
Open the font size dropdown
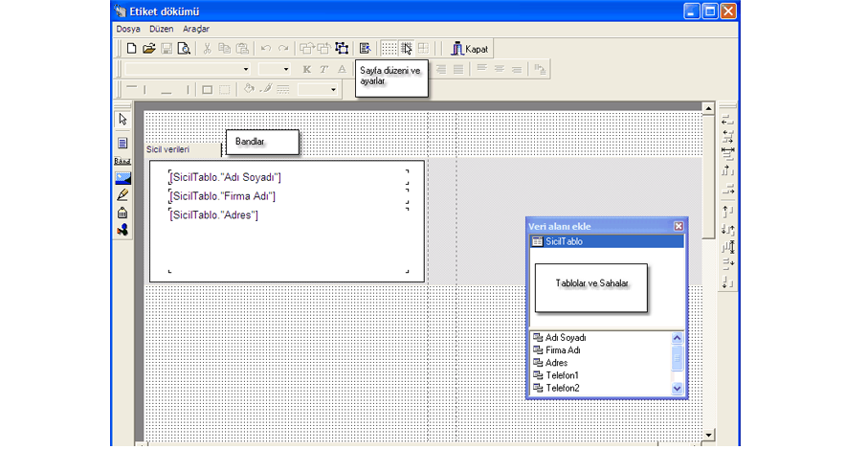286,69
